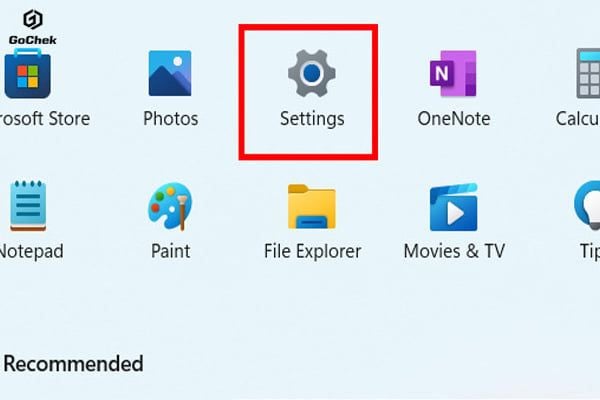Click the Recommended section heading

click(x=73, y=363)
